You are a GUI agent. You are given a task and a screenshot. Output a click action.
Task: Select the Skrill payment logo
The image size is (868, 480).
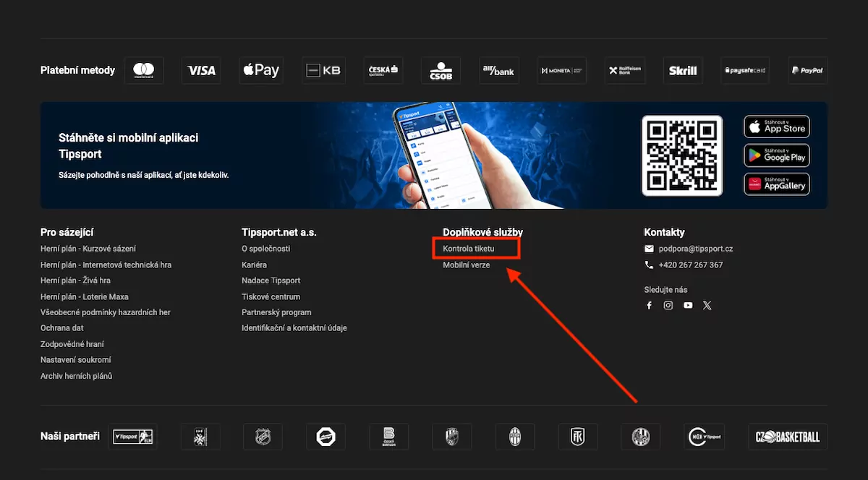pyautogui.click(x=683, y=70)
